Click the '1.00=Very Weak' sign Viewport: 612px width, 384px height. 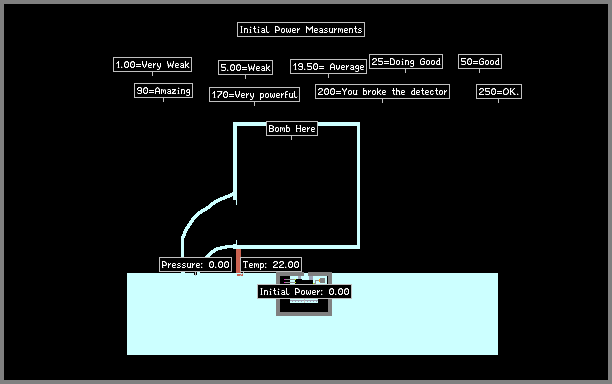click(153, 65)
